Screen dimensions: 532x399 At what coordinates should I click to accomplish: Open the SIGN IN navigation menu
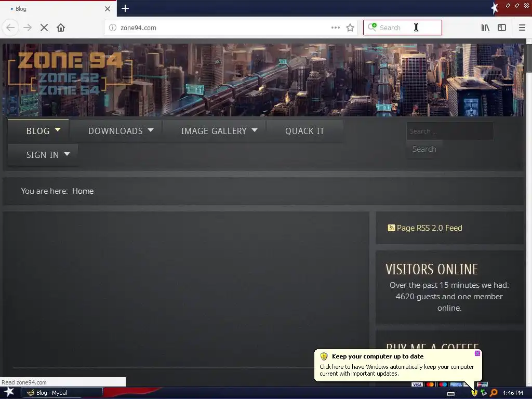point(43,155)
